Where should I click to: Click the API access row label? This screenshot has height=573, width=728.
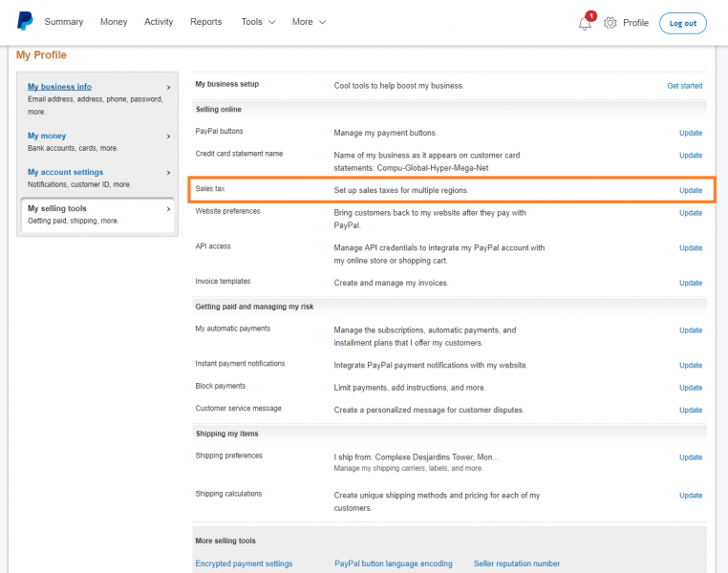click(x=213, y=246)
